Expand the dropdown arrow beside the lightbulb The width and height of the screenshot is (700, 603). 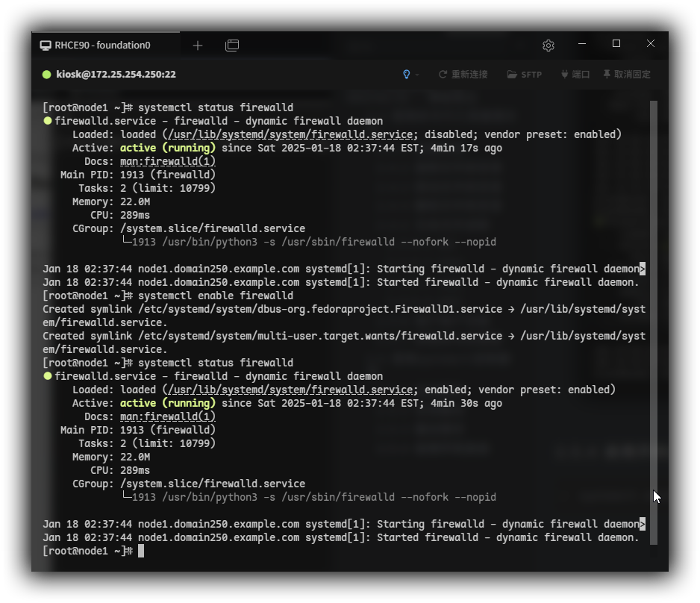pos(417,75)
